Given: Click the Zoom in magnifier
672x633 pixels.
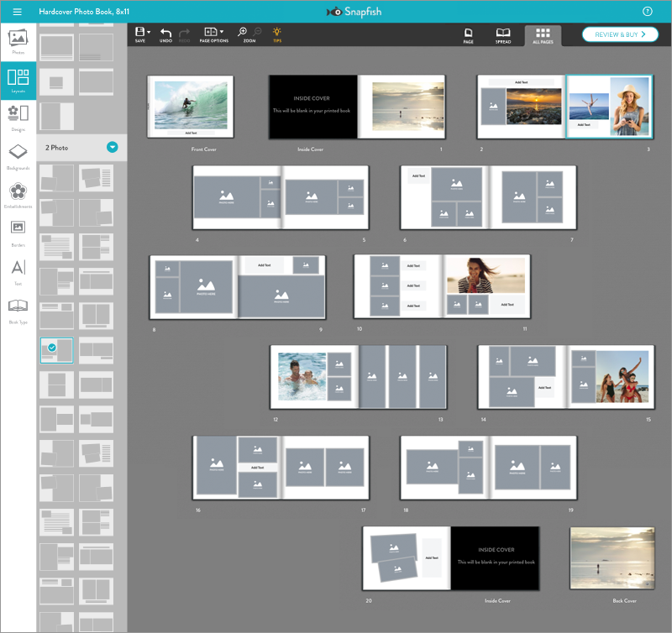Looking at the screenshot, I should coord(243,32).
